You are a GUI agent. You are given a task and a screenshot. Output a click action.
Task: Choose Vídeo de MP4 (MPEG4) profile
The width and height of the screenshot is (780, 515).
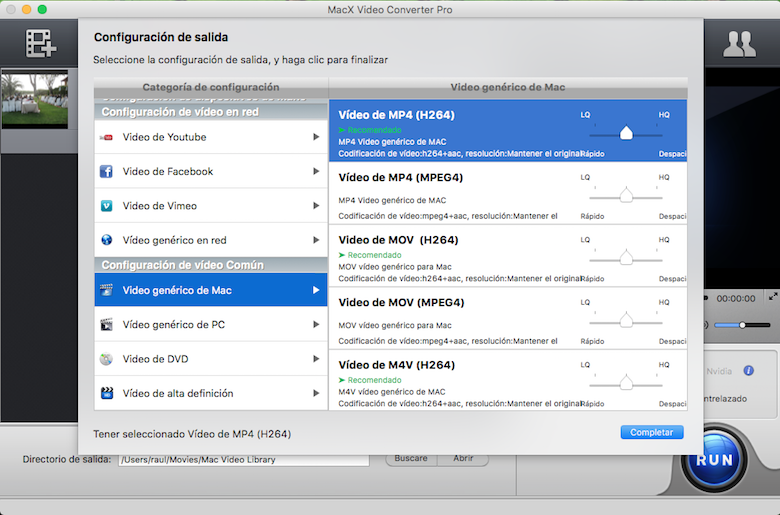click(x=508, y=193)
